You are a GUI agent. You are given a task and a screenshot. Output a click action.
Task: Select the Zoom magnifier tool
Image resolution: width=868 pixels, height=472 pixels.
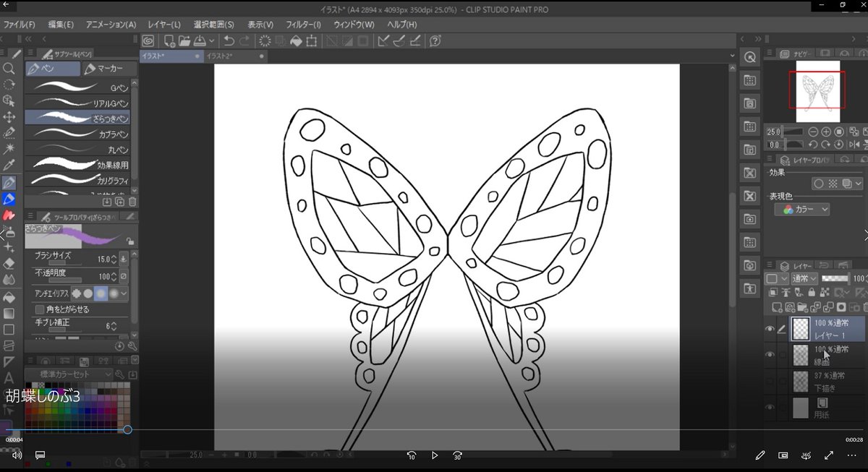(x=9, y=69)
